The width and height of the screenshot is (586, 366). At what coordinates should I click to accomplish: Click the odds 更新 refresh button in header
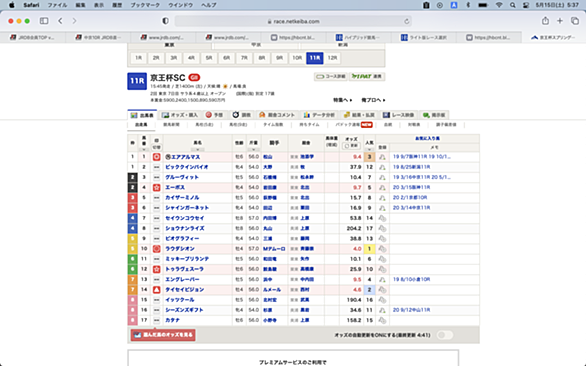coord(351,146)
